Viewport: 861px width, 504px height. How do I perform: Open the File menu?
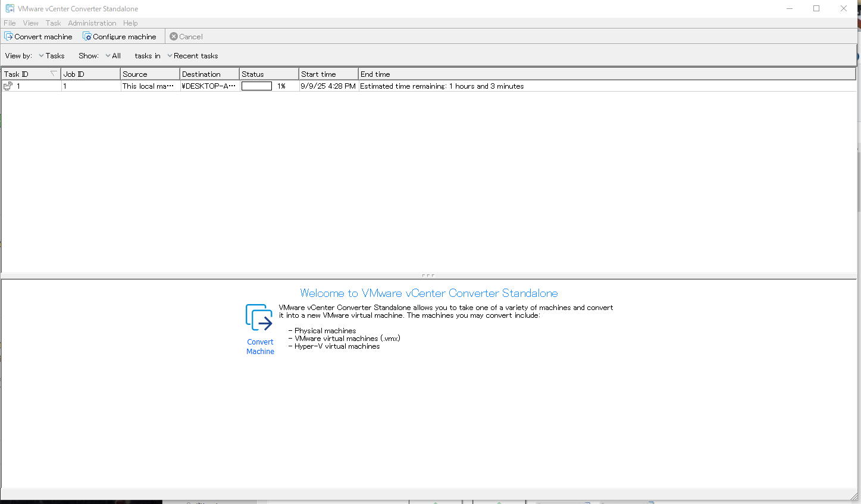(10, 23)
